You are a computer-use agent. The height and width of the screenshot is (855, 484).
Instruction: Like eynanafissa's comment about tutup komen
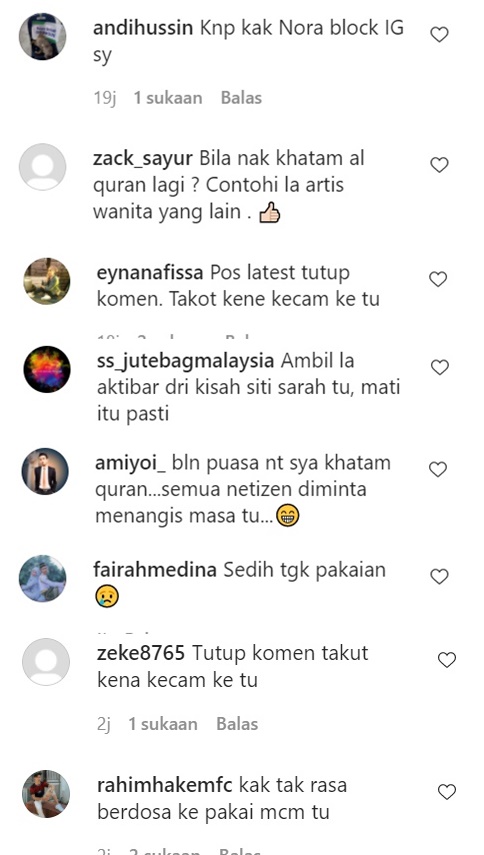[x=438, y=279]
